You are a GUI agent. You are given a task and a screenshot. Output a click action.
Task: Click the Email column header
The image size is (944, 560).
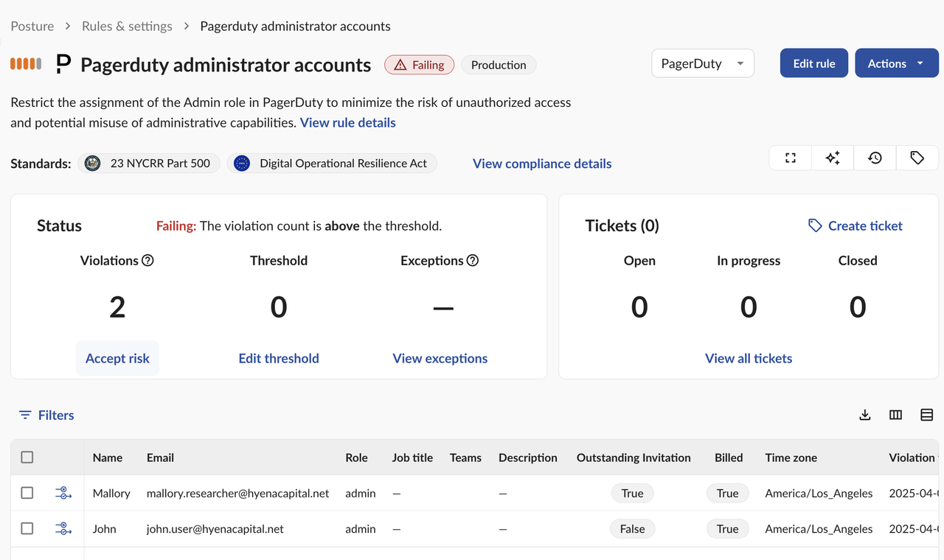point(160,458)
